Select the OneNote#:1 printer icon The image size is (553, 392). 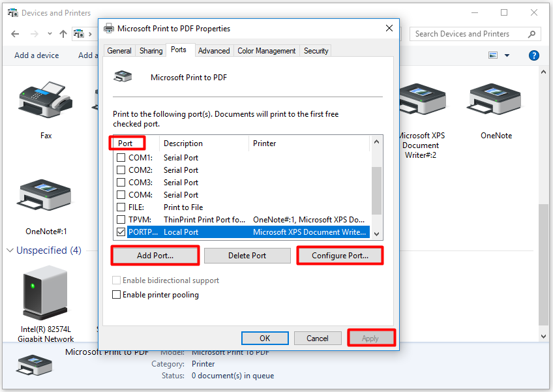pos(44,196)
